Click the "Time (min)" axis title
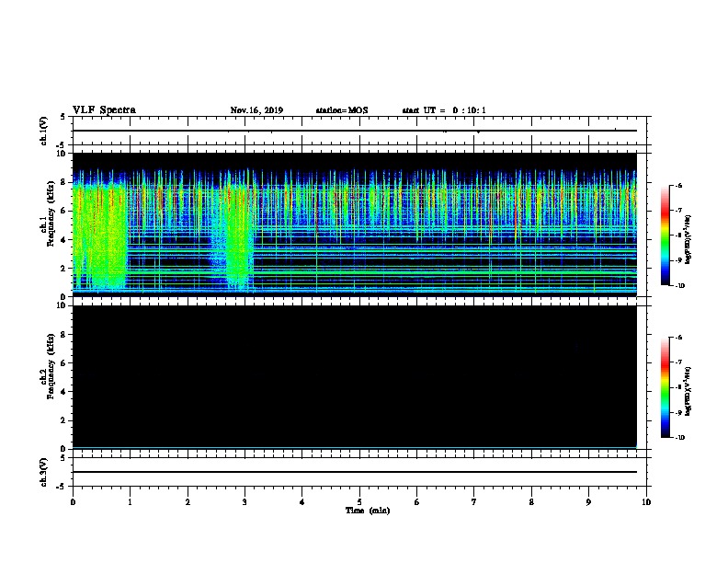The image size is (728, 563). pyautogui.click(x=368, y=511)
